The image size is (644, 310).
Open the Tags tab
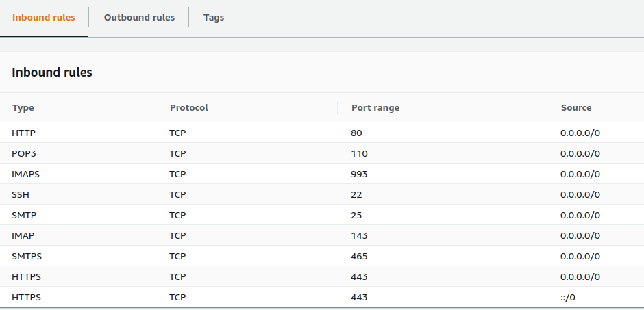click(x=213, y=18)
